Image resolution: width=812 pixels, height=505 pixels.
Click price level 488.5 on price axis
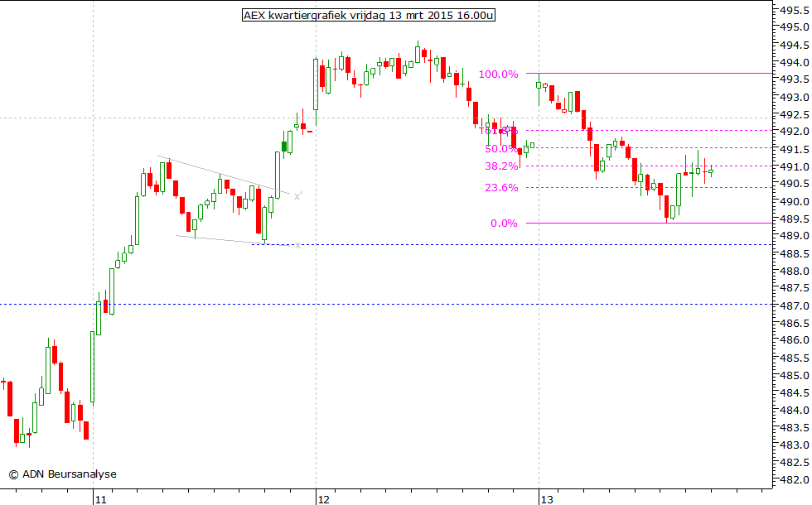(795, 253)
